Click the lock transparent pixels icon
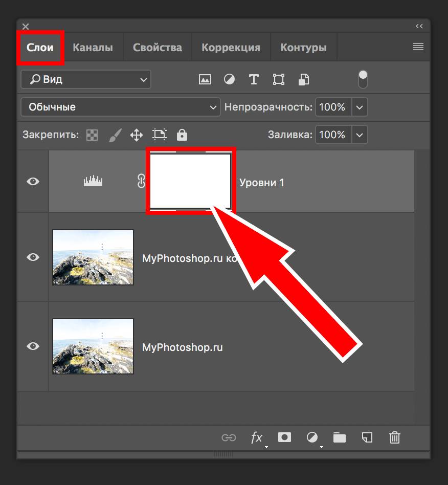Image resolution: width=448 pixels, height=485 pixels. [92, 135]
